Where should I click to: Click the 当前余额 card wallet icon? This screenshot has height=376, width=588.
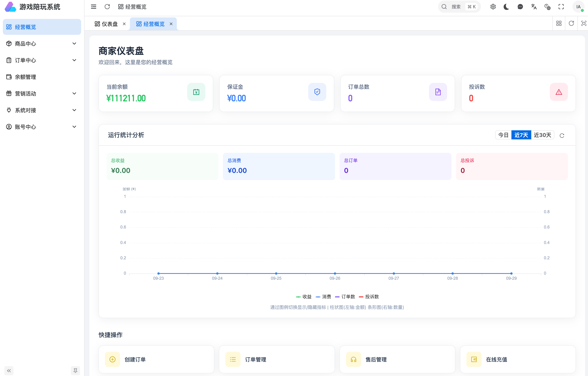pyautogui.click(x=196, y=92)
